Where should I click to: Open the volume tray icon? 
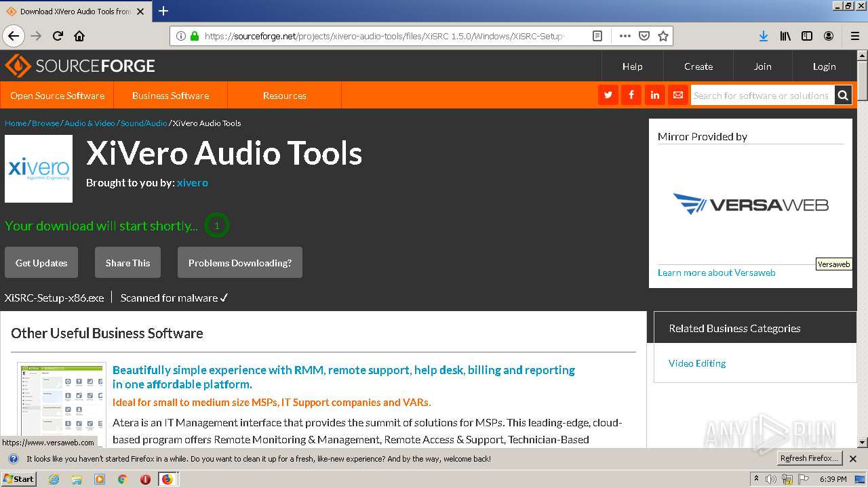[x=771, y=479]
